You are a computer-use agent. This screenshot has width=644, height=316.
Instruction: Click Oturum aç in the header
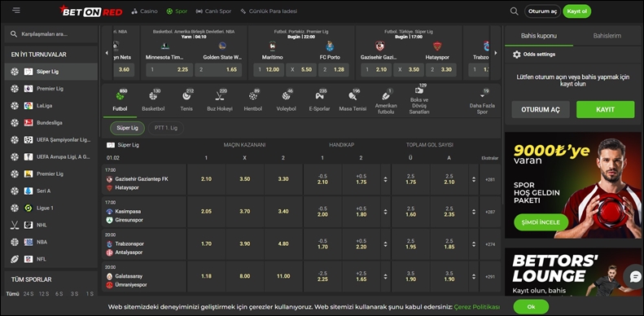542,11
